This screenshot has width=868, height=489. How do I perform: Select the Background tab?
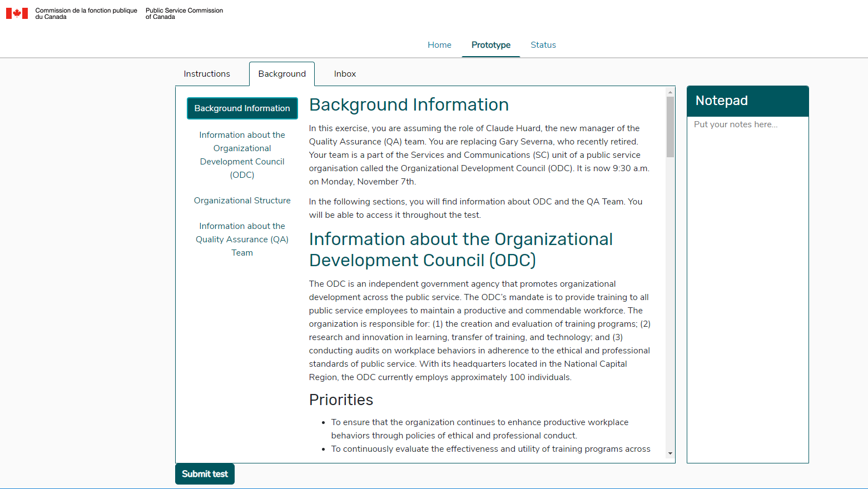tap(282, 74)
